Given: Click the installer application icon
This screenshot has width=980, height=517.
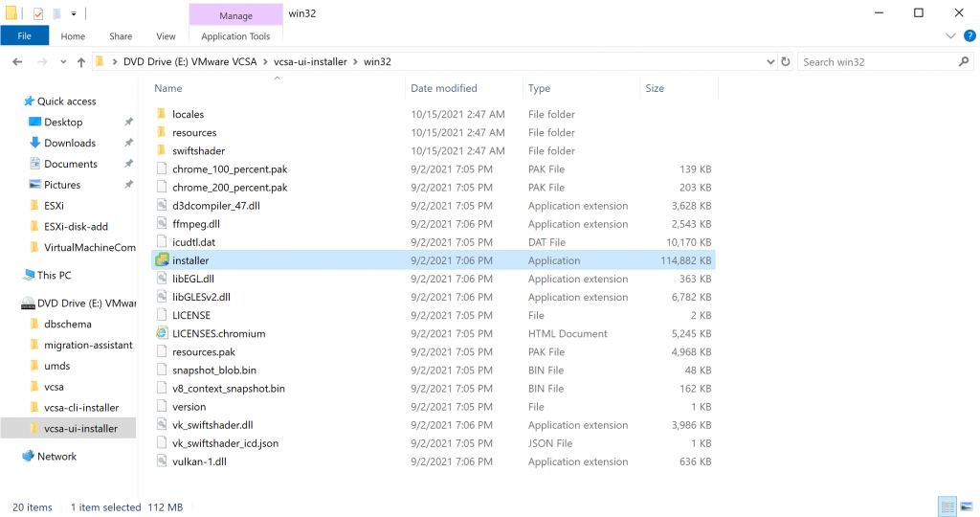Looking at the screenshot, I should (x=162, y=260).
